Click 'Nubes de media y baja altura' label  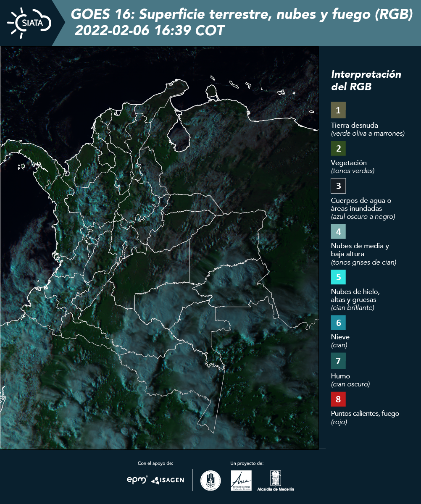360,250
